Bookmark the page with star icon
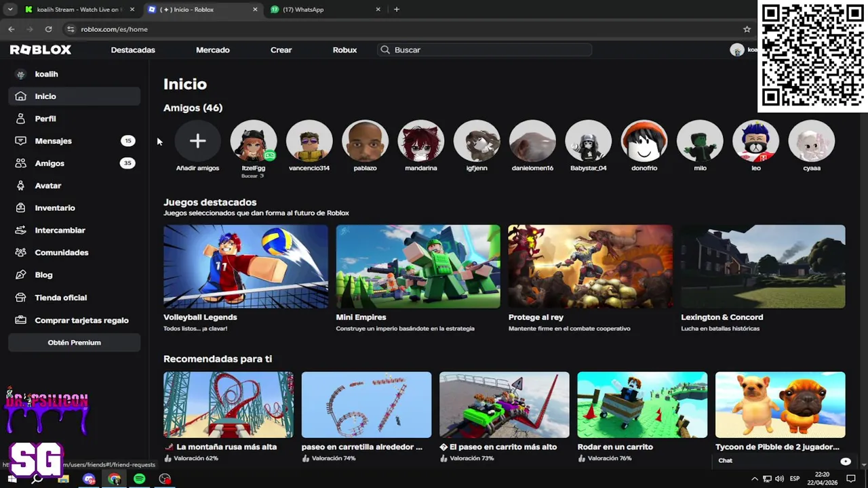The height and width of the screenshot is (488, 868). point(747,29)
